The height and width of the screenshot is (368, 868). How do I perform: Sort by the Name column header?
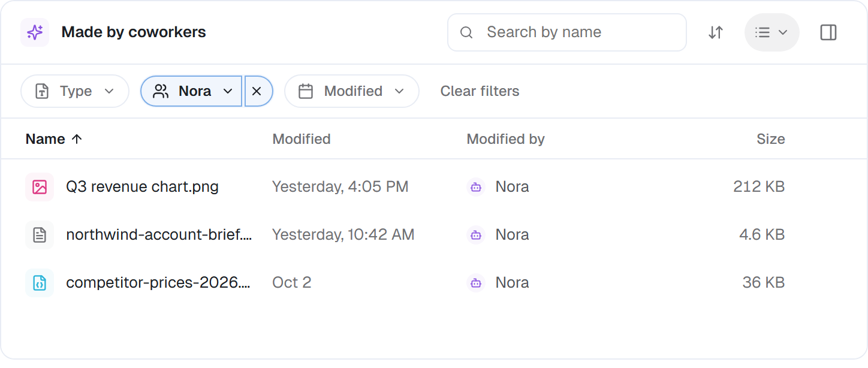tap(54, 139)
